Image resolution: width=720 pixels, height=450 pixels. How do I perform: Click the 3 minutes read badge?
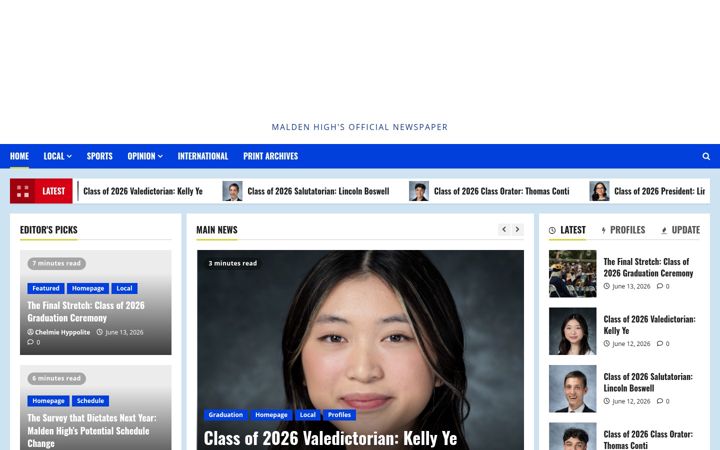pos(233,263)
